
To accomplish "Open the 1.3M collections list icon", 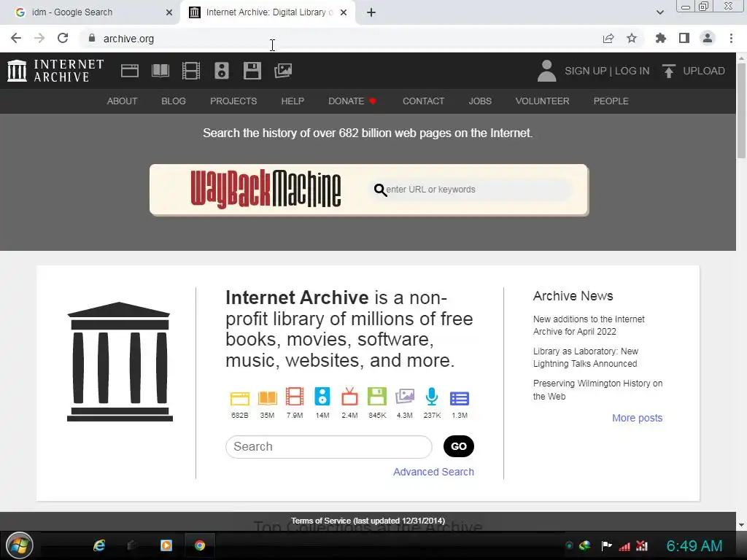I will [x=460, y=398].
